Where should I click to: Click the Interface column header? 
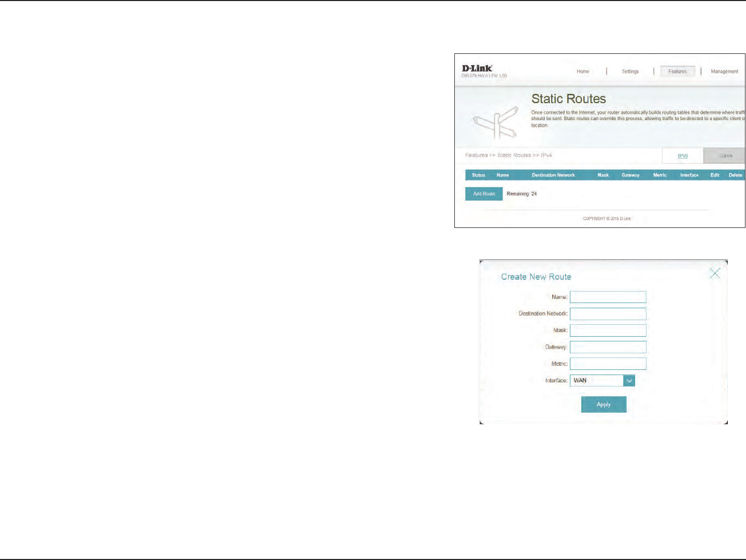(x=689, y=175)
